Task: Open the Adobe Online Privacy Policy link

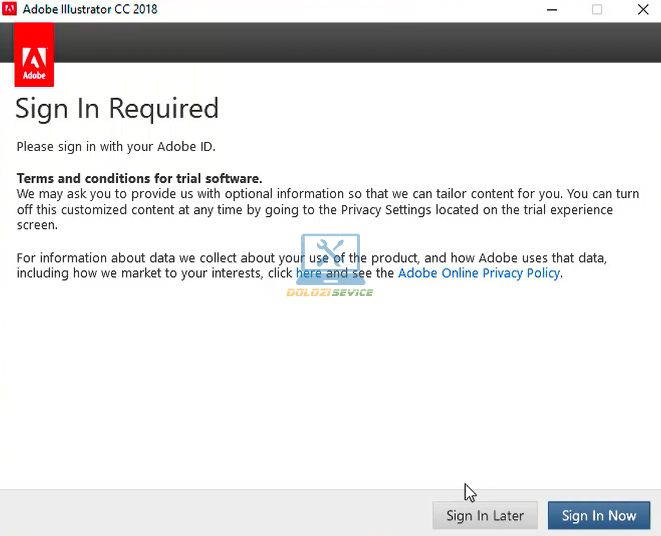Action: pyautogui.click(x=478, y=273)
